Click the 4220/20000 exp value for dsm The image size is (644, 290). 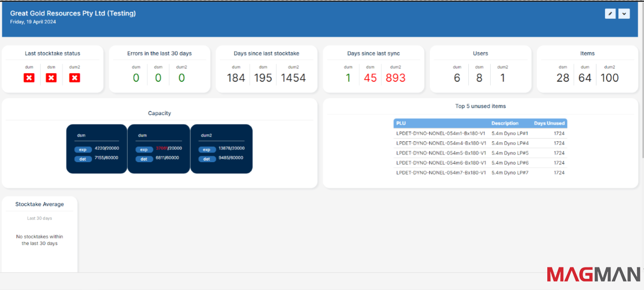(x=107, y=148)
